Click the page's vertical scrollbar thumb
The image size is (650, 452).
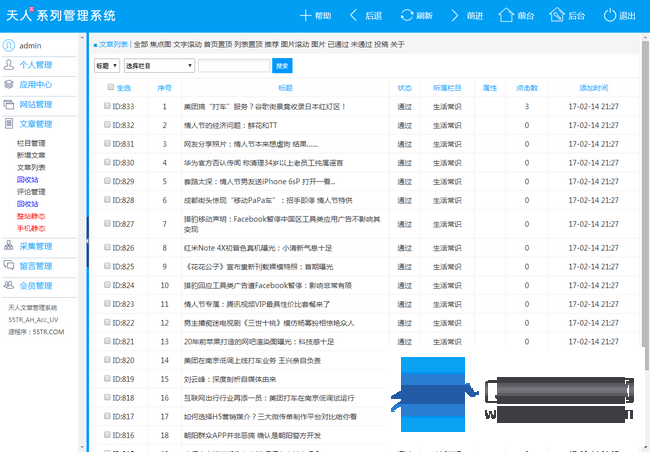[x=646, y=205]
